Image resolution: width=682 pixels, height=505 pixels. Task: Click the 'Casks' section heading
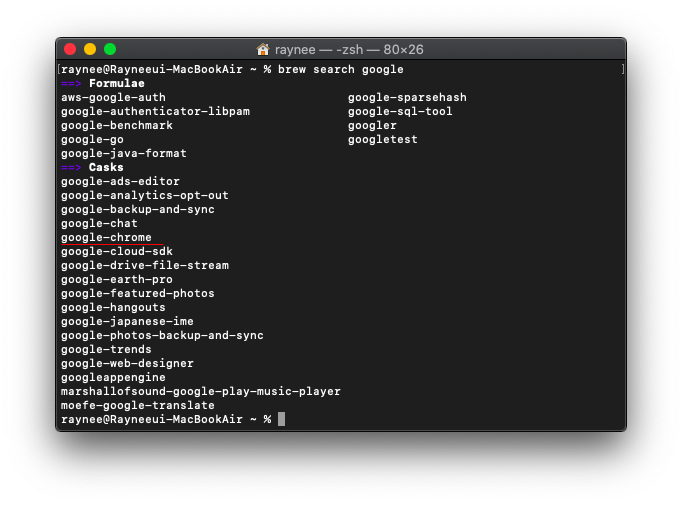[x=106, y=167]
